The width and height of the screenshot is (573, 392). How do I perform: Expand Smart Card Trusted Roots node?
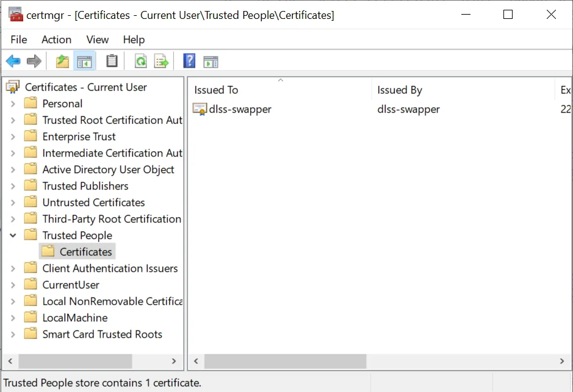[13, 334]
